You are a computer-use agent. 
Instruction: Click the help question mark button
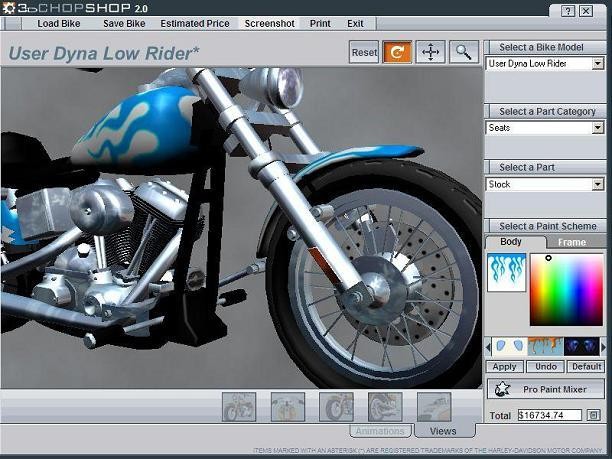(568, 11)
